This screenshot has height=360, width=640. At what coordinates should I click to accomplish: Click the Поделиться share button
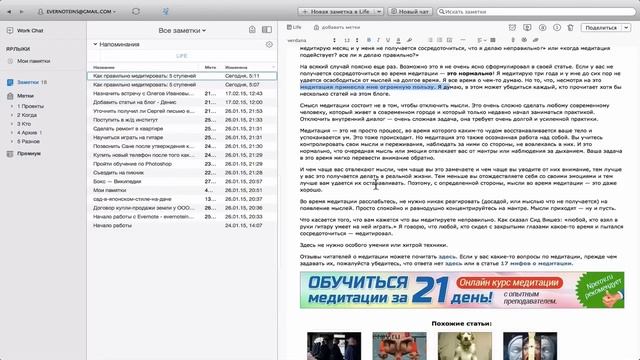click(x=601, y=28)
